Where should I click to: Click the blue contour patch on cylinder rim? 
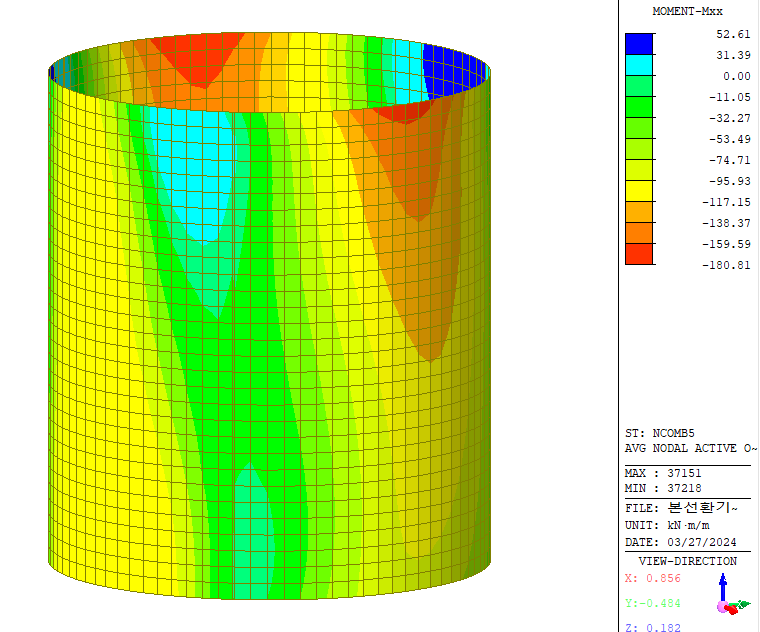coord(453,72)
